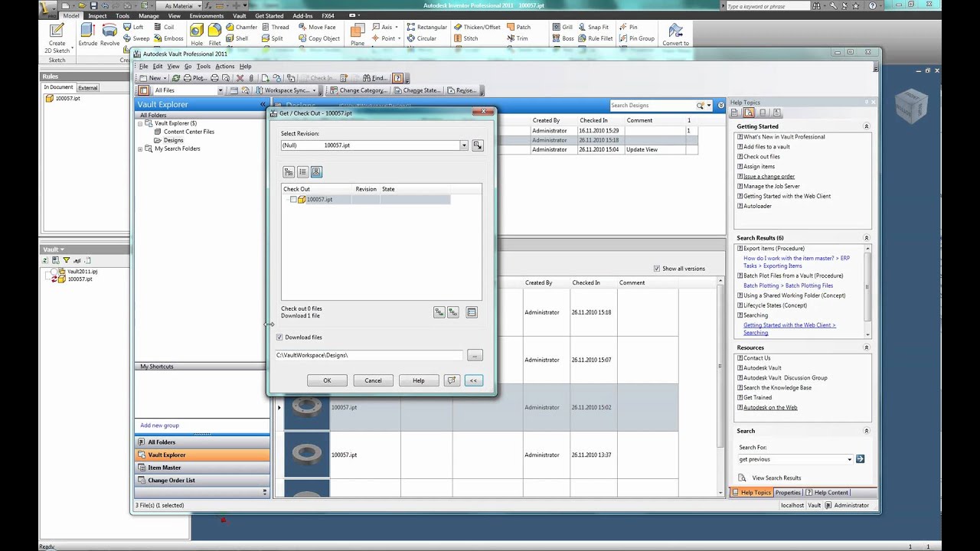This screenshot has height=551, width=980.
Task: Click the browse ... button for workspace path
Action: 475,355
